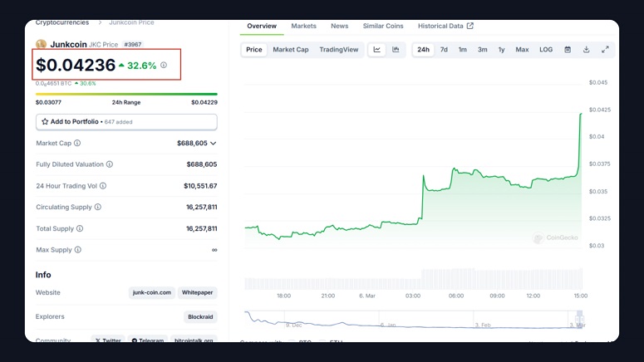Open the calendar date range picker
This screenshot has height=362, width=644.
pos(568,50)
